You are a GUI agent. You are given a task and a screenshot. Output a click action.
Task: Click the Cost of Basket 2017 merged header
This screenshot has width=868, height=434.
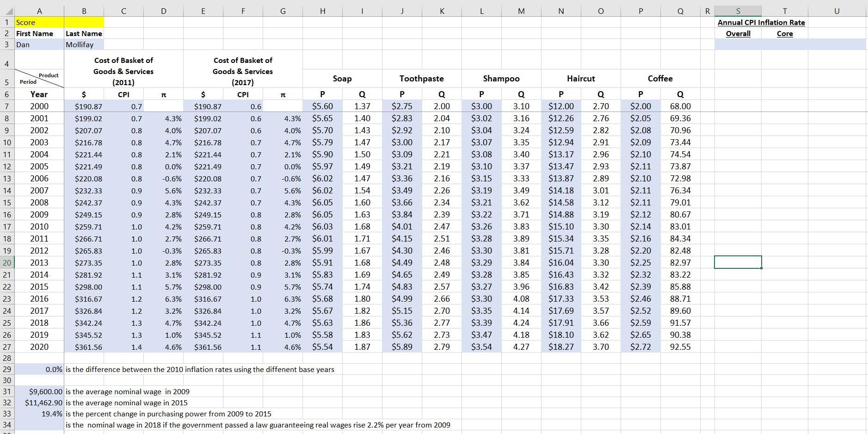tap(243, 71)
